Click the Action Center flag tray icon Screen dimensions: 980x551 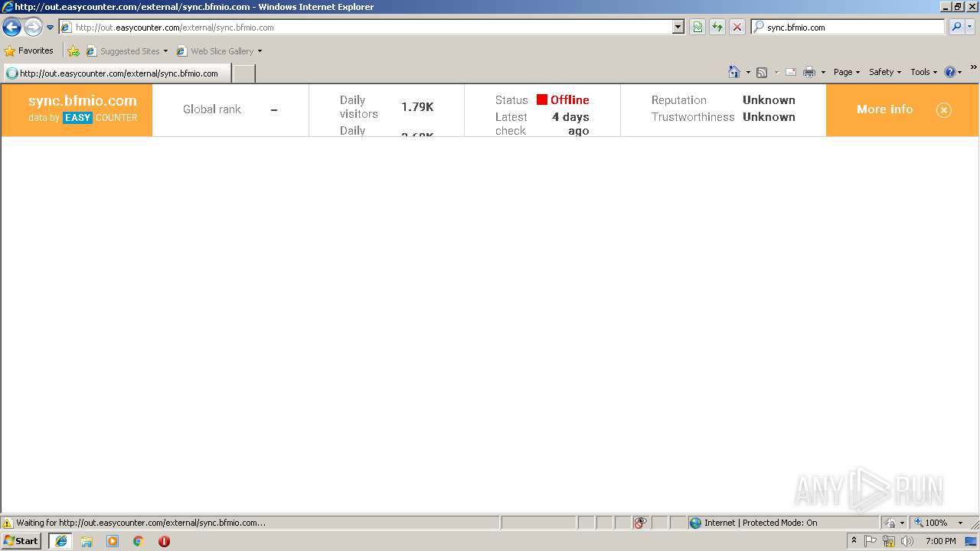(x=871, y=541)
